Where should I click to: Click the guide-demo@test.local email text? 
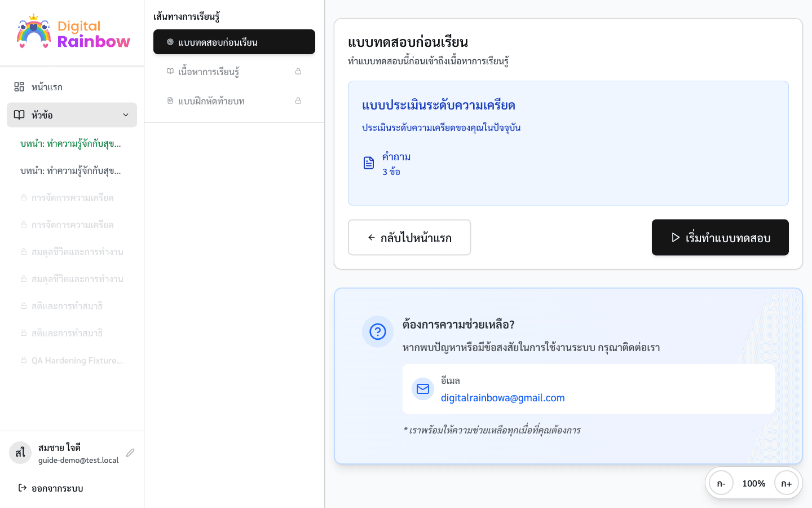78,460
